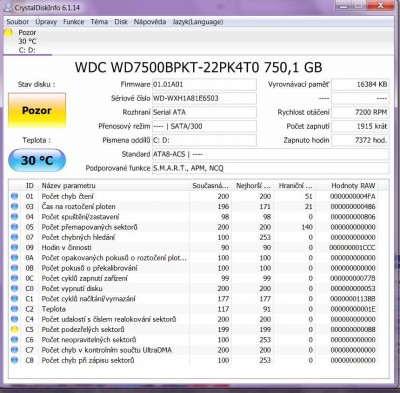Click threshold value 140
The image size is (400, 393).
click(x=307, y=227)
